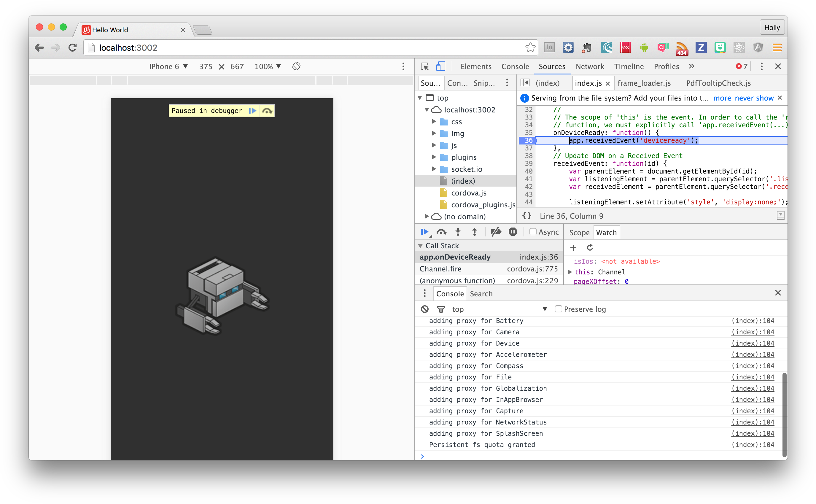
Task: Add a watch expression
Action: pyautogui.click(x=573, y=248)
